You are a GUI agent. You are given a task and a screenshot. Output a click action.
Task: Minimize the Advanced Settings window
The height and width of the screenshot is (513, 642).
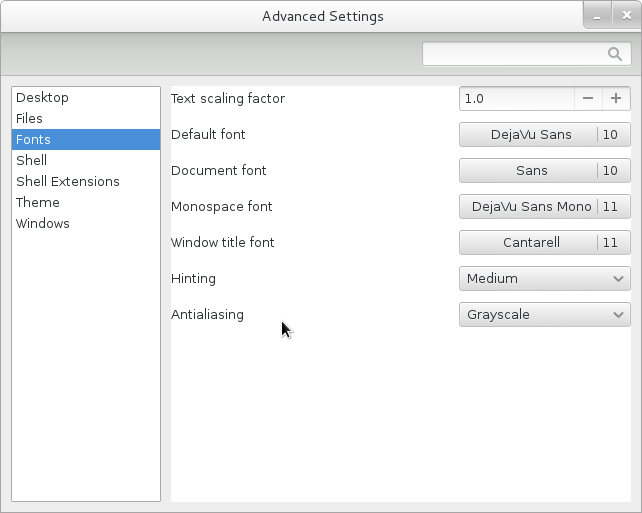pyautogui.click(x=597, y=16)
